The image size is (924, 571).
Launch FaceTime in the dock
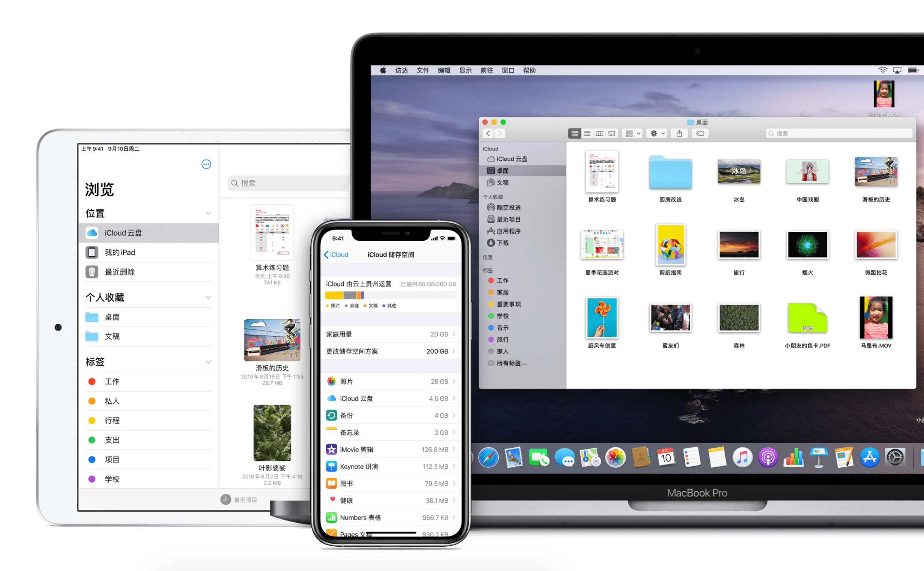coord(539,458)
